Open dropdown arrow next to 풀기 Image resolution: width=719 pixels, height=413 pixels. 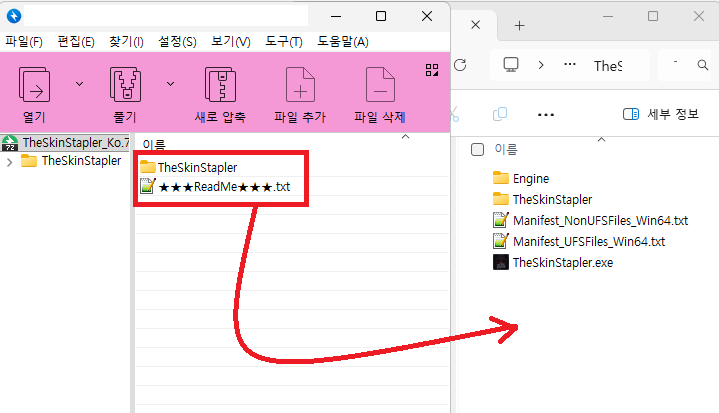[x=171, y=84]
